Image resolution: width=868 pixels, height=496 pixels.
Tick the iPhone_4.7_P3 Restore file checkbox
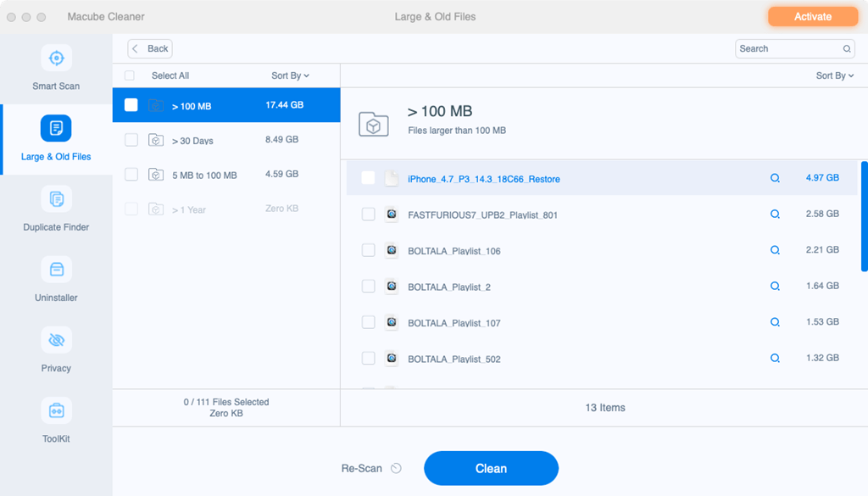click(x=368, y=178)
